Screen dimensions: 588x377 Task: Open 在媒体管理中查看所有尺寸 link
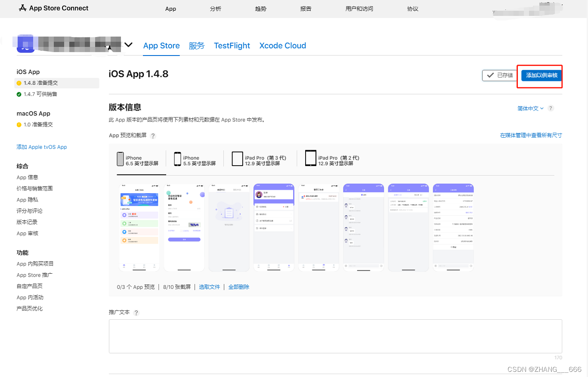click(x=531, y=135)
